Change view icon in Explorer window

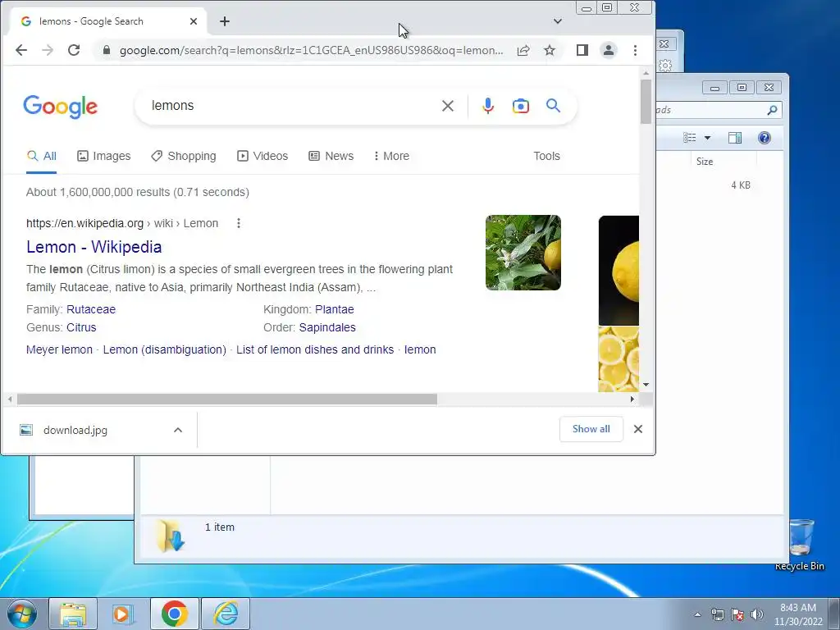pos(690,138)
